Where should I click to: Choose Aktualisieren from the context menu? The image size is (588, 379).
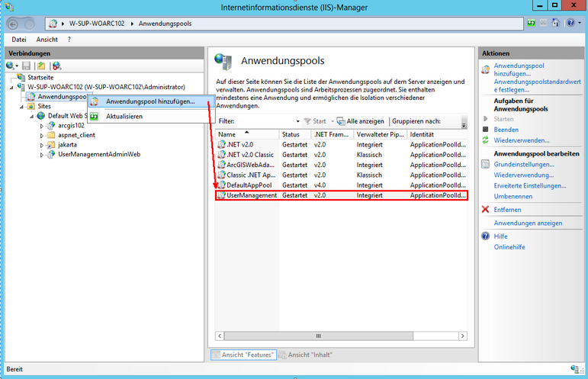(151, 116)
